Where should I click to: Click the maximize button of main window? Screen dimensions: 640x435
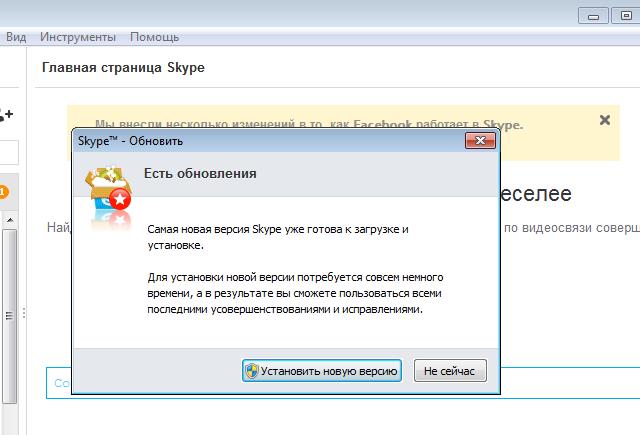(627, 15)
